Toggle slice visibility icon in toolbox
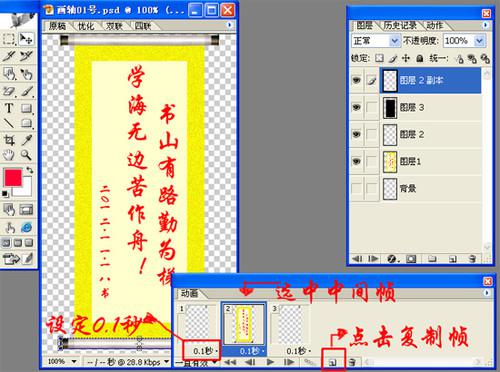Screen dimensions: 500x372 coord(26,210)
